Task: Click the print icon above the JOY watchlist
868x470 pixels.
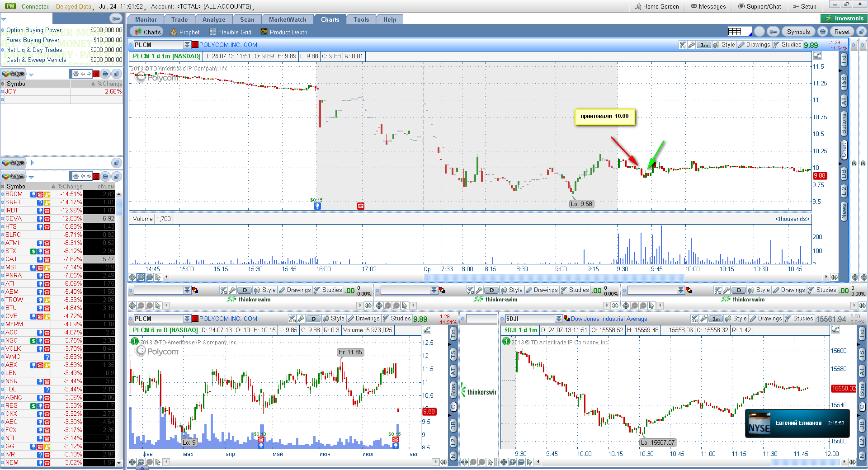Action: point(105,74)
